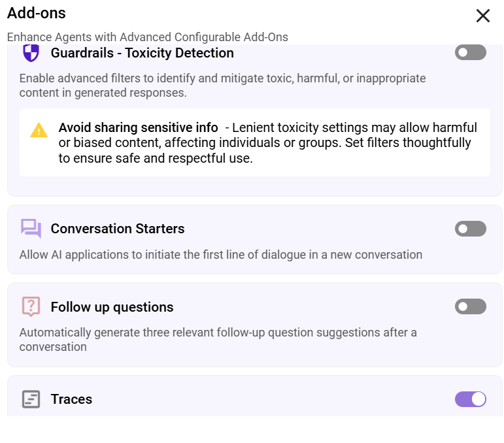
Task: Close the Add-ons panel
Action: [483, 16]
